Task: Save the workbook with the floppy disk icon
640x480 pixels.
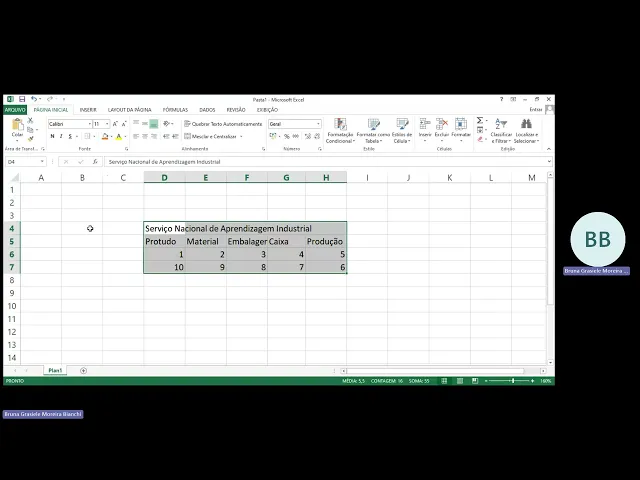Action: (x=22, y=99)
